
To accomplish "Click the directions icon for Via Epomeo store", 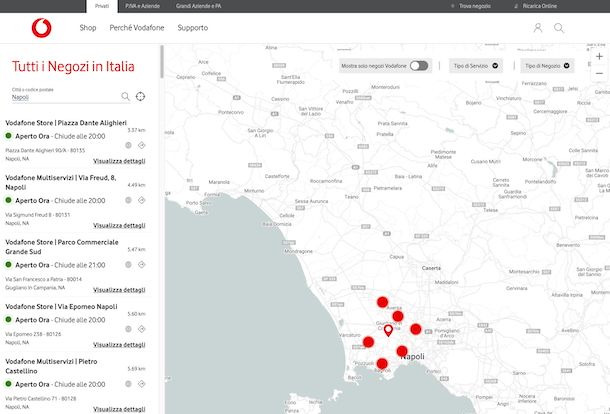I will [x=142, y=327].
